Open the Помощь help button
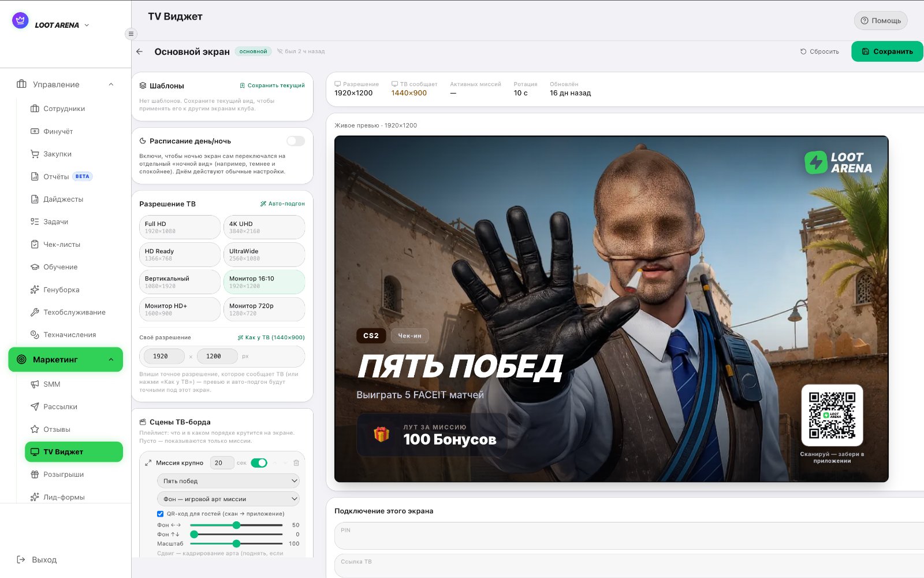The height and width of the screenshot is (578, 924). (881, 21)
